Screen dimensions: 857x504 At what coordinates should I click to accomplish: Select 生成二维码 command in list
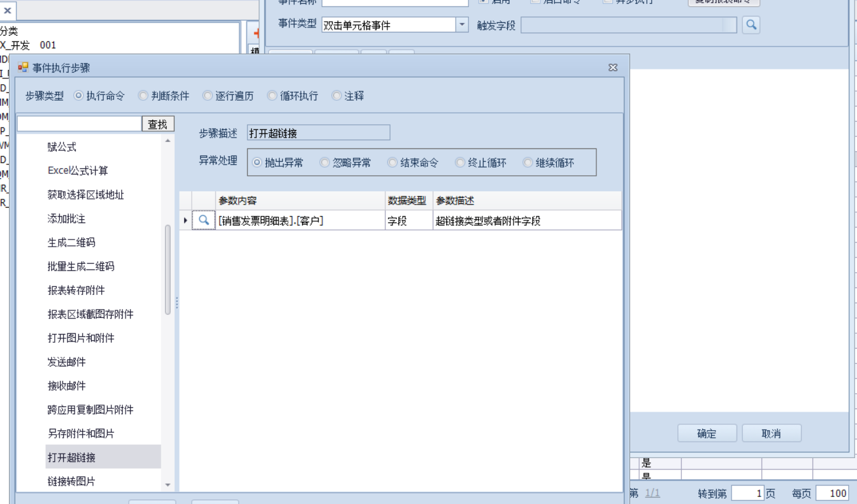pos(71,243)
